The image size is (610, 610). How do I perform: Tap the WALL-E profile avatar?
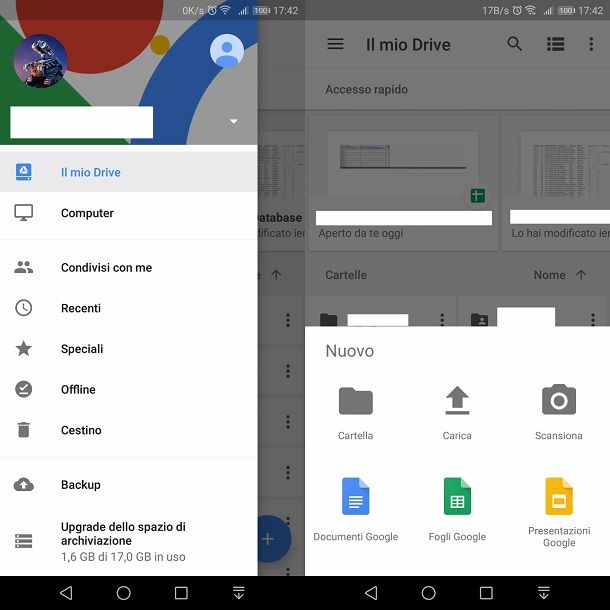coord(40,61)
